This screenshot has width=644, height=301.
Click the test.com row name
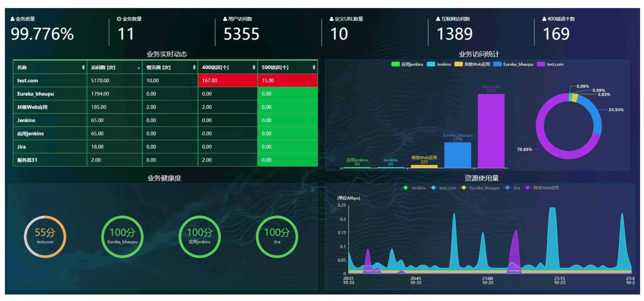27,81
